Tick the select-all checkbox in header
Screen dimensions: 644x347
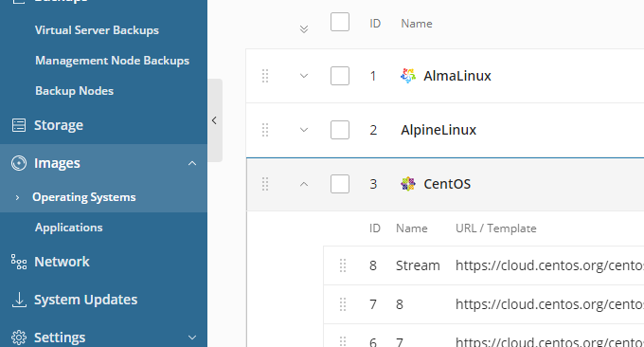pos(340,22)
